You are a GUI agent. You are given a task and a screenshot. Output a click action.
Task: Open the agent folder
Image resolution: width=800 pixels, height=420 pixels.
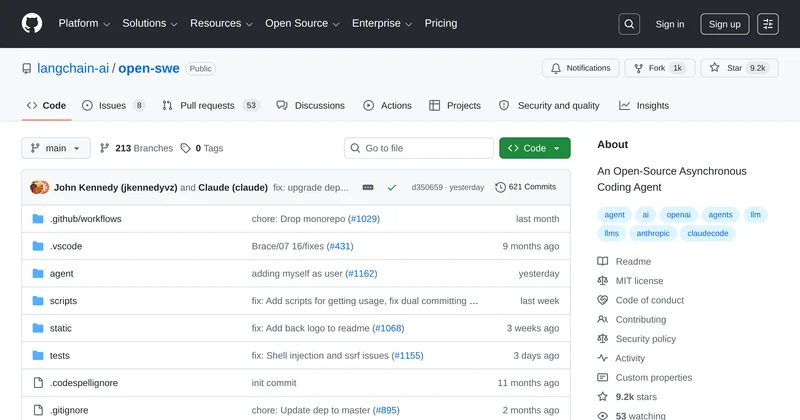coord(62,273)
